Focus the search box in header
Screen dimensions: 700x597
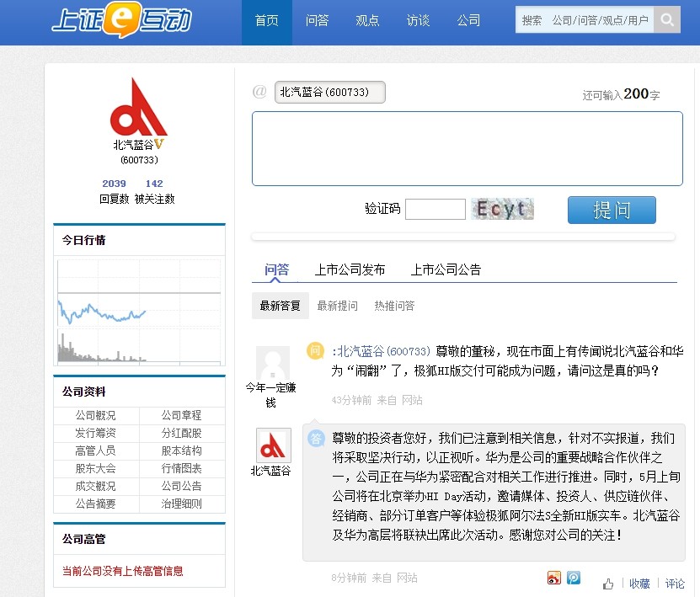tap(585, 19)
